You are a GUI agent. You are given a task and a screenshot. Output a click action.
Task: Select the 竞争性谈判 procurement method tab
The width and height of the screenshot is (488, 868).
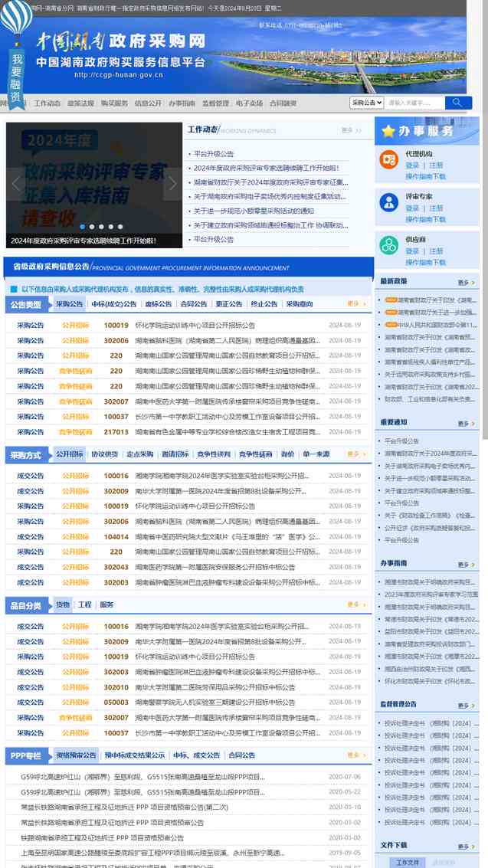pos(214,454)
